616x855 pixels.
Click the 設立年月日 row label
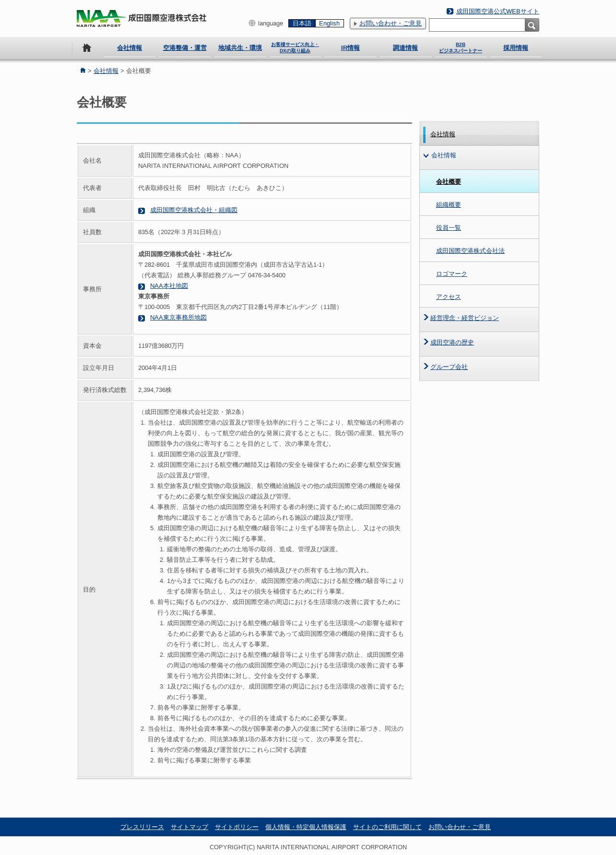point(98,368)
